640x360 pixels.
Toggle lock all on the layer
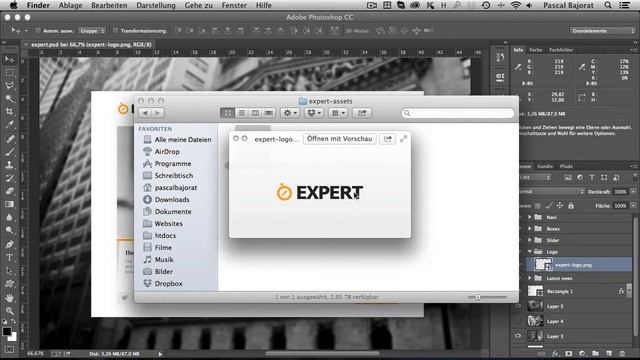pos(571,206)
